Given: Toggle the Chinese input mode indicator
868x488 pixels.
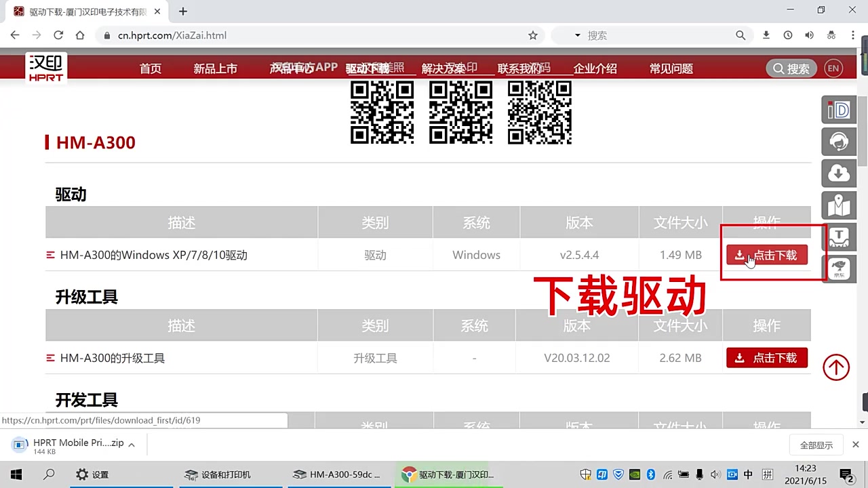Looking at the screenshot, I should [749, 474].
